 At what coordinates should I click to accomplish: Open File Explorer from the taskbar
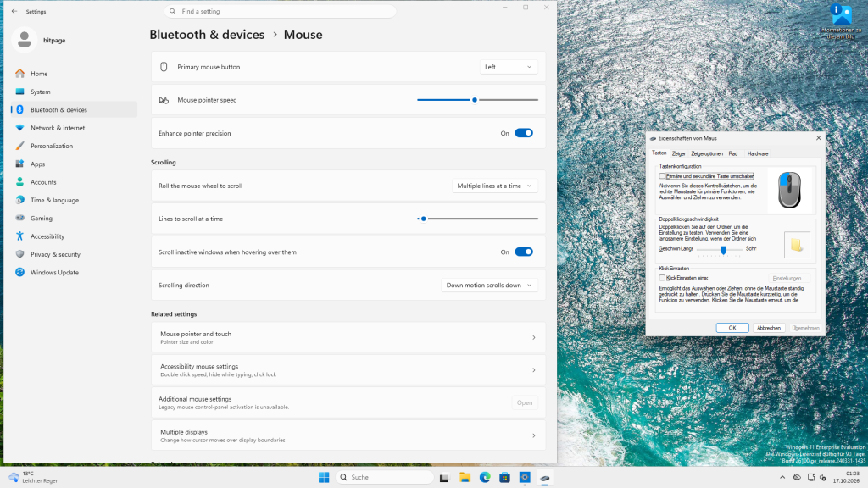click(x=465, y=478)
